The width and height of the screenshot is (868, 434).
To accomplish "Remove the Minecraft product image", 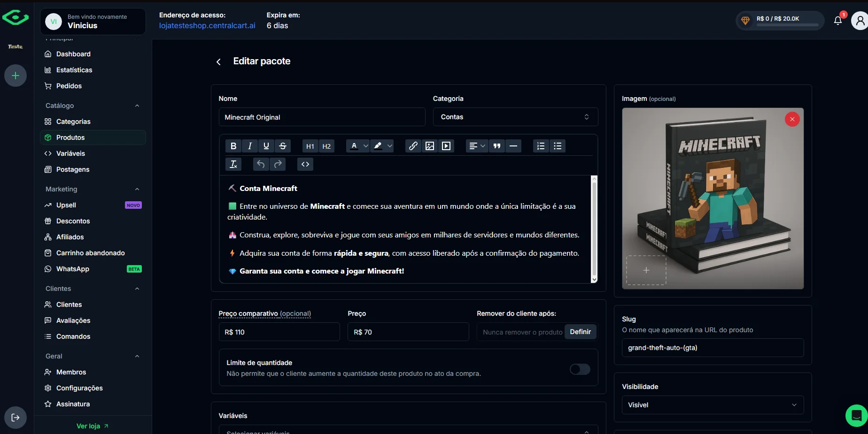I will pyautogui.click(x=792, y=119).
